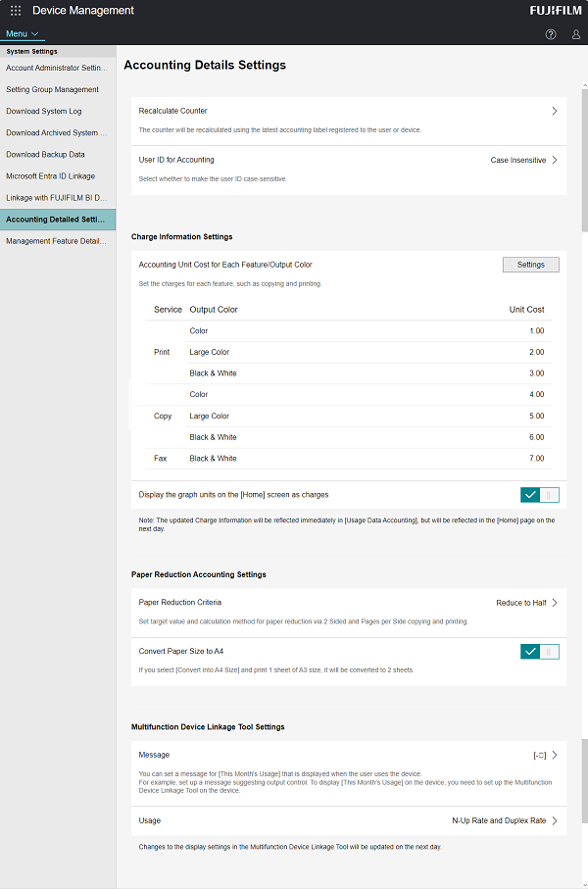Click the Copy Black & White cost 6.00
Screen dimensions: 588x889
click(536, 438)
